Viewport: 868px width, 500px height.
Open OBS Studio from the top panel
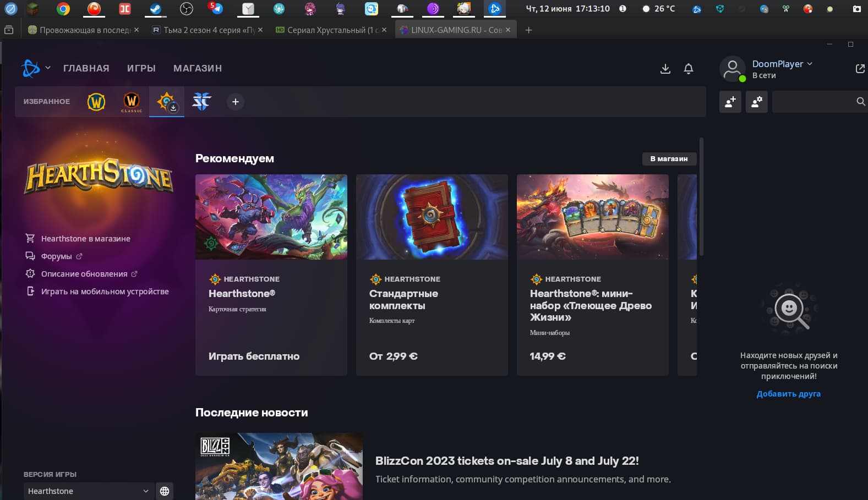(187, 8)
